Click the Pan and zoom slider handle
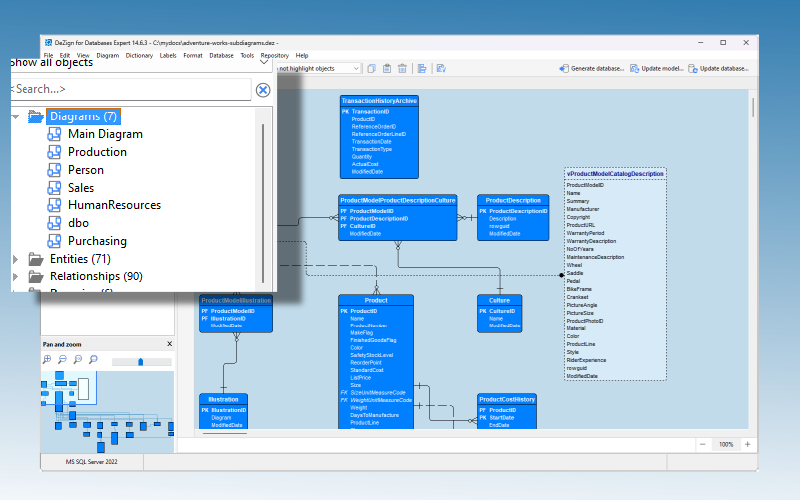The image size is (800, 500). [140, 362]
